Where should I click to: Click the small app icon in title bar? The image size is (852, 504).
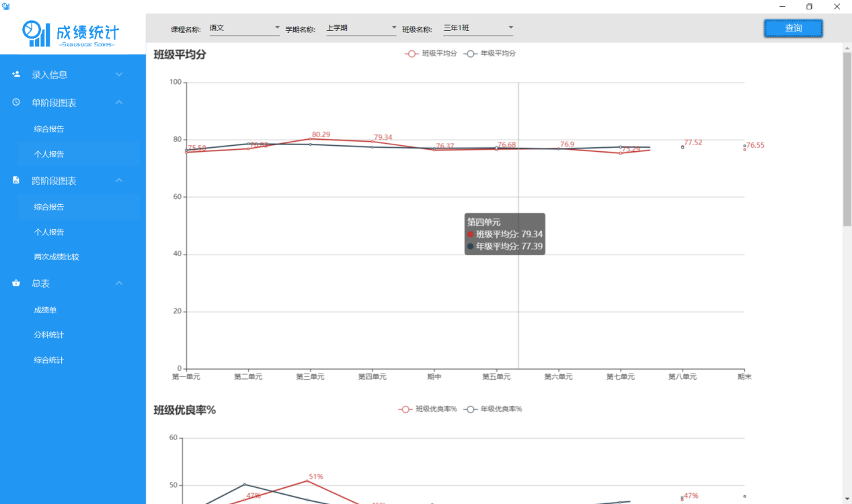(6, 6)
